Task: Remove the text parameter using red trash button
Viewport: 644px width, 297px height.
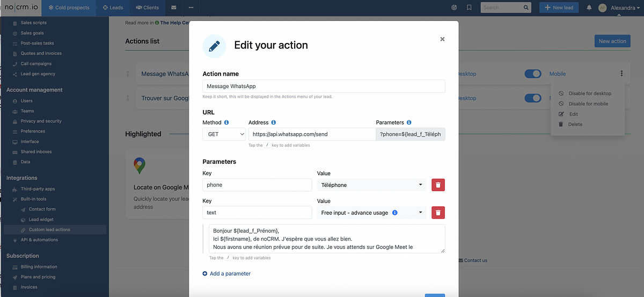Action: tap(438, 213)
